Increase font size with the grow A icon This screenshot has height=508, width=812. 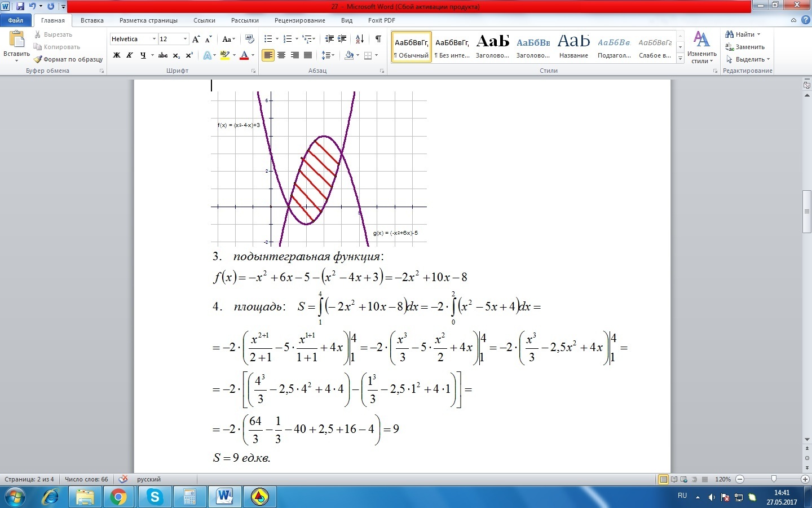(196, 39)
